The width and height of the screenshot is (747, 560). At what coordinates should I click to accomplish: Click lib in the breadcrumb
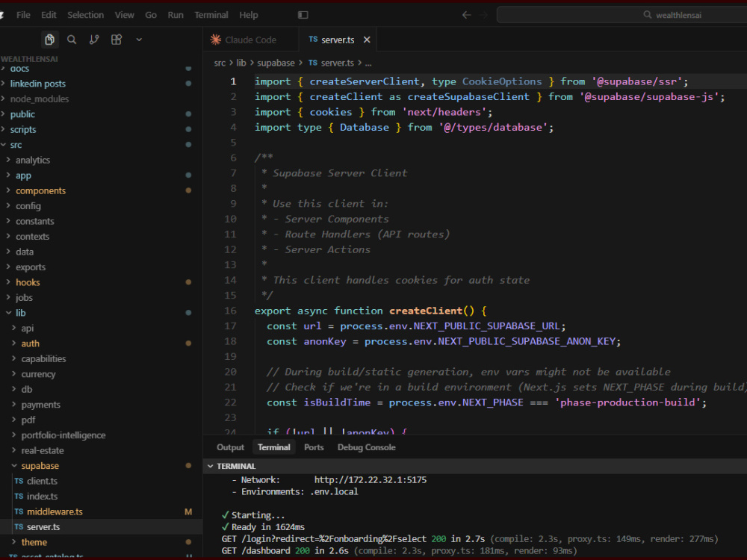pos(241,63)
